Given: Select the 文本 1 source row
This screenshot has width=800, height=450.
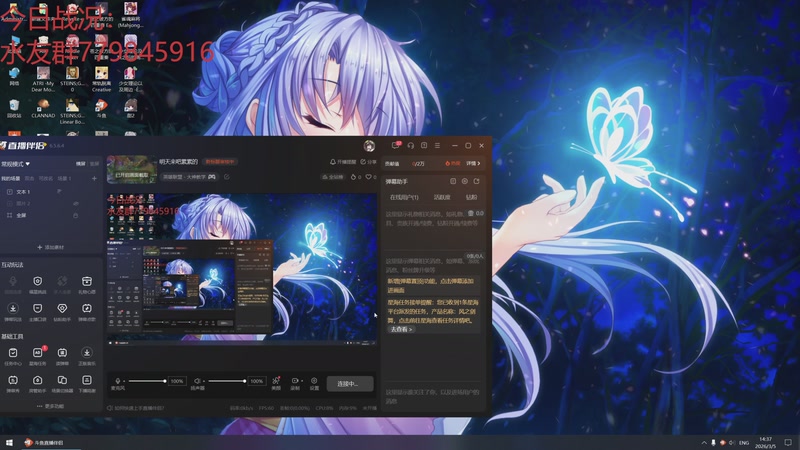Looking at the screenshot, I should coord(51,192).
